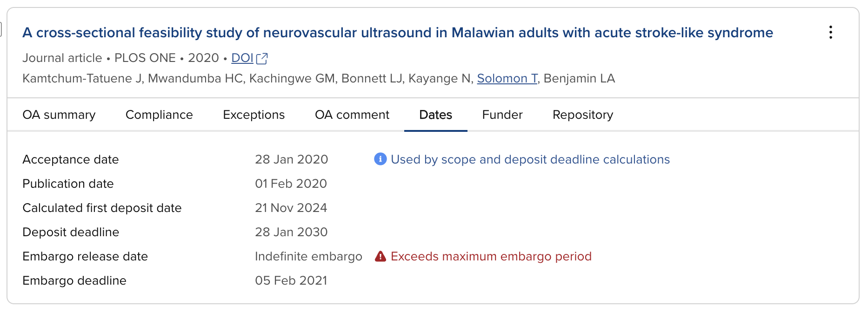Click the embargo deadline 05 Feb 2021

pos(291,280)
